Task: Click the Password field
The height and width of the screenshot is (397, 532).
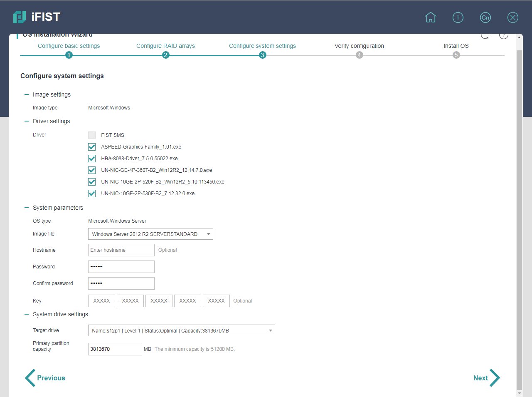Action: [121, 267]
